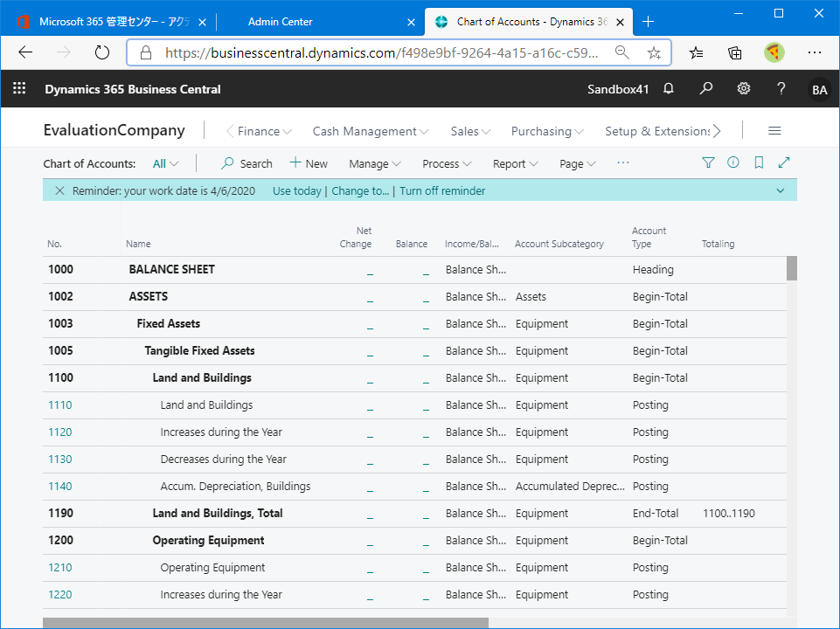Open account 1140 link
Image resolution: width=840 pixels, height=629 pixels.
[x=60, y=487]
